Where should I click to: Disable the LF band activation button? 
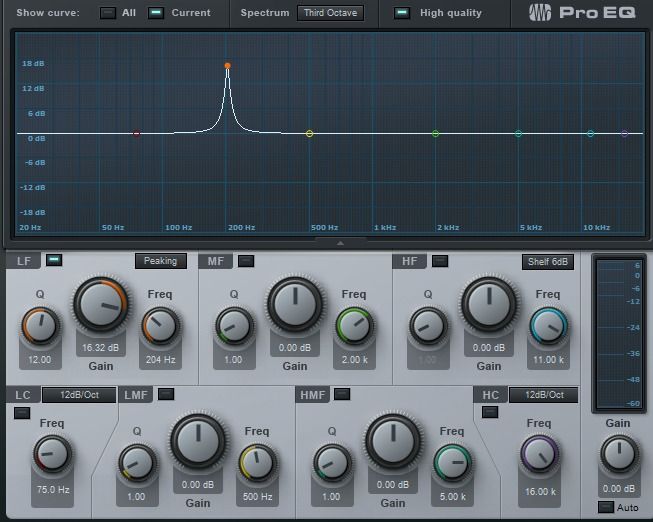point(54,260)
